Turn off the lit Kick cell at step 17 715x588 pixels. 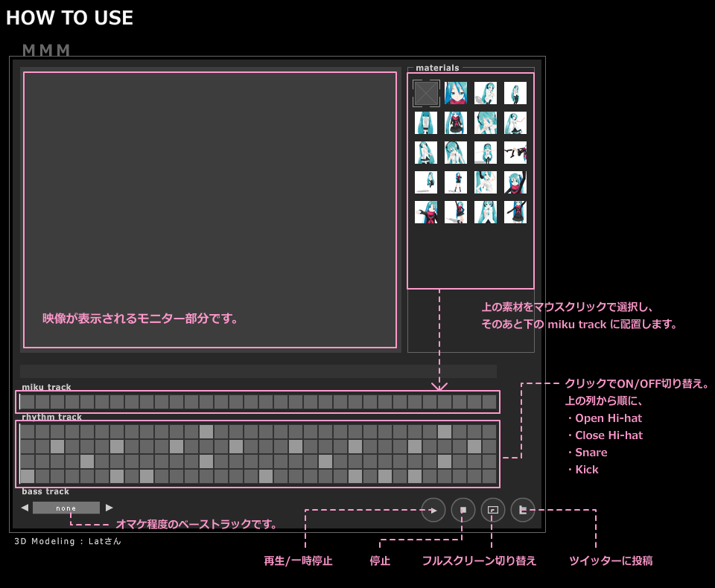tap(266, 476)
